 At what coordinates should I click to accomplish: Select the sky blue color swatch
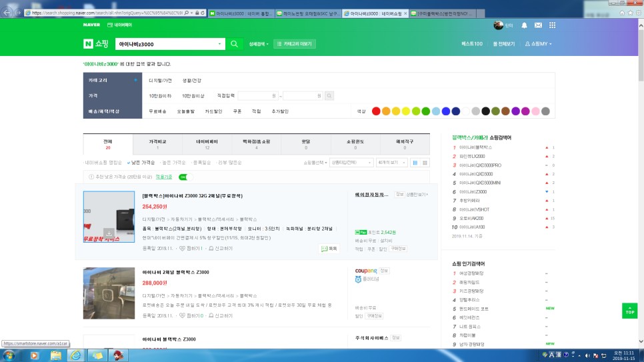point(436,111)
